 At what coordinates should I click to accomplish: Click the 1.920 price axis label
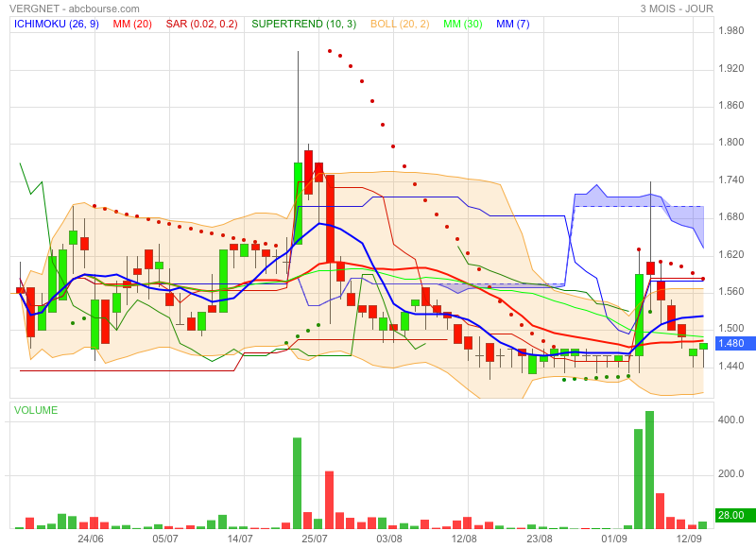730,68
